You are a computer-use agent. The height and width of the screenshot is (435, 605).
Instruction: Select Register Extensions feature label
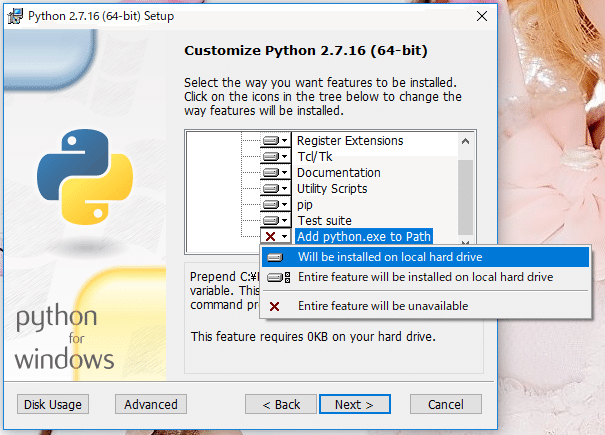click(x=350, y=140)
